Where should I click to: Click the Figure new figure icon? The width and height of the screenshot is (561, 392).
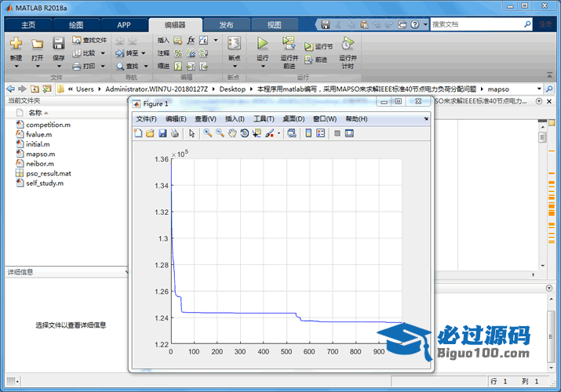[x=138, y=133]
